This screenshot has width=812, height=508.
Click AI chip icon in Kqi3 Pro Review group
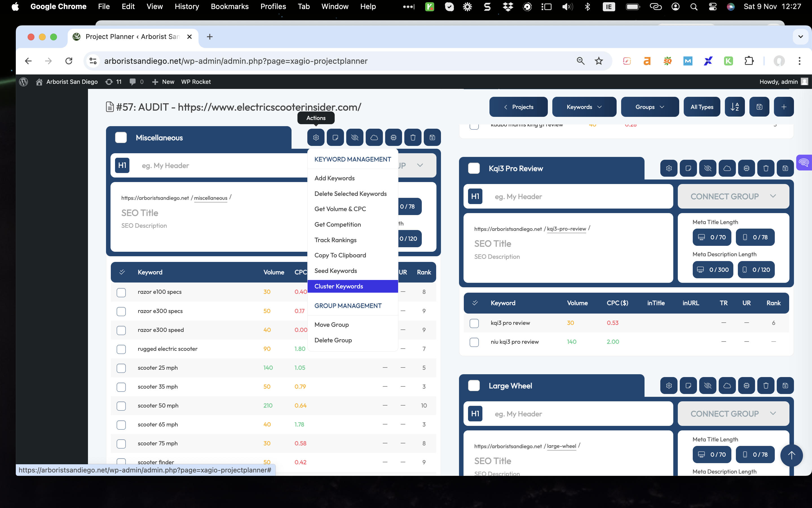(x=747, y=168)
